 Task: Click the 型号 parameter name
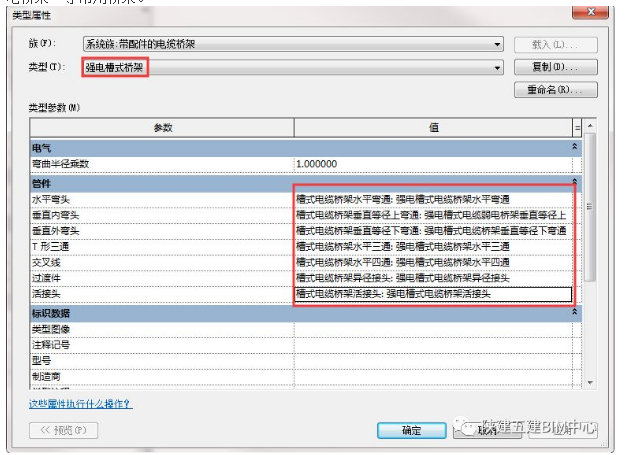point(42,361)
